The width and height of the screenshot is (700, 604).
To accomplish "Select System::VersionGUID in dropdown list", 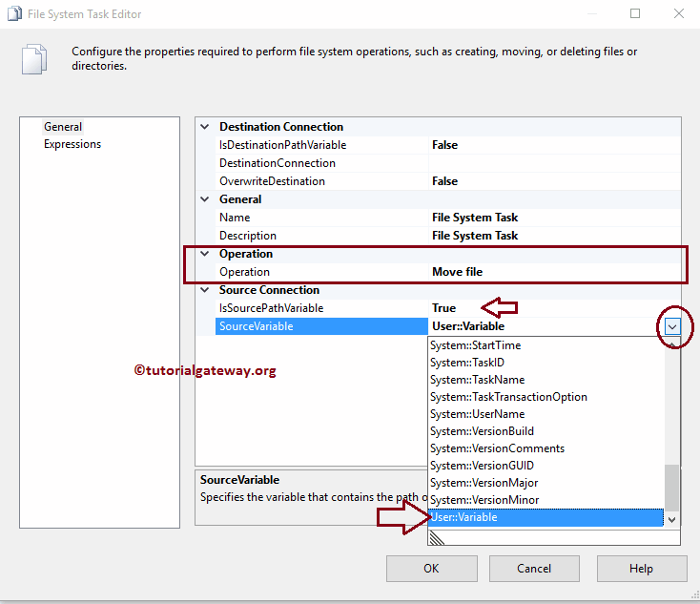I will [x=546, y=466].
